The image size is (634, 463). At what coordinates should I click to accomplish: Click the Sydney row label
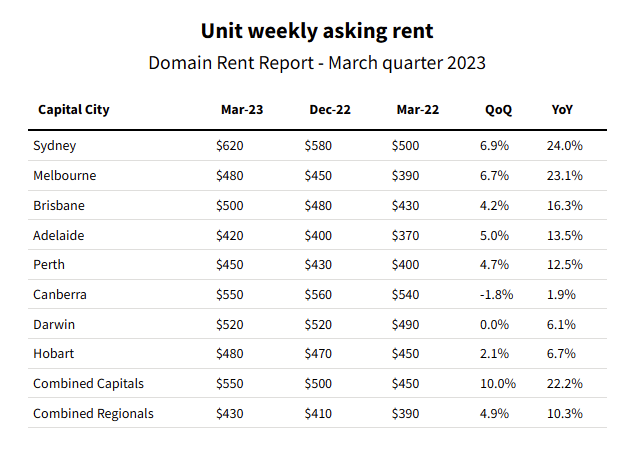[x=55, y=146]
